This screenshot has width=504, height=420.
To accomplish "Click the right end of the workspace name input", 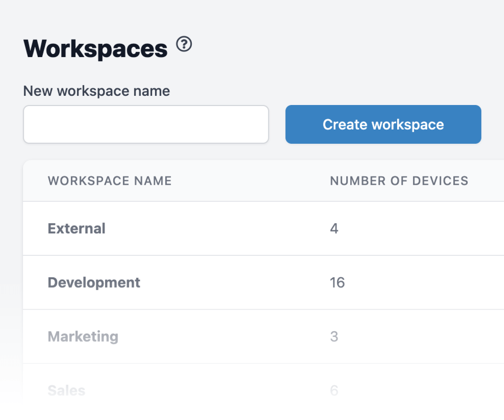I will [263, 124].
